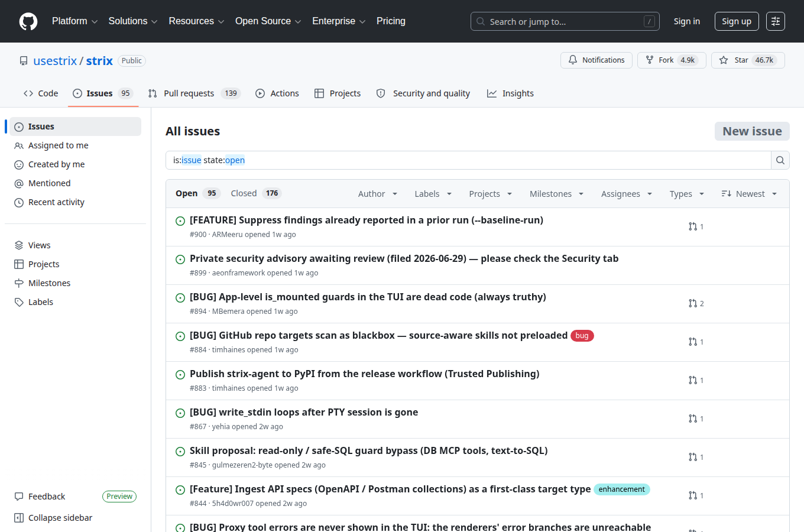Click the Views stack icon in sidebar
Viewport: 804px width, 532px height.
pyautogui.click(x=19, y=245)
